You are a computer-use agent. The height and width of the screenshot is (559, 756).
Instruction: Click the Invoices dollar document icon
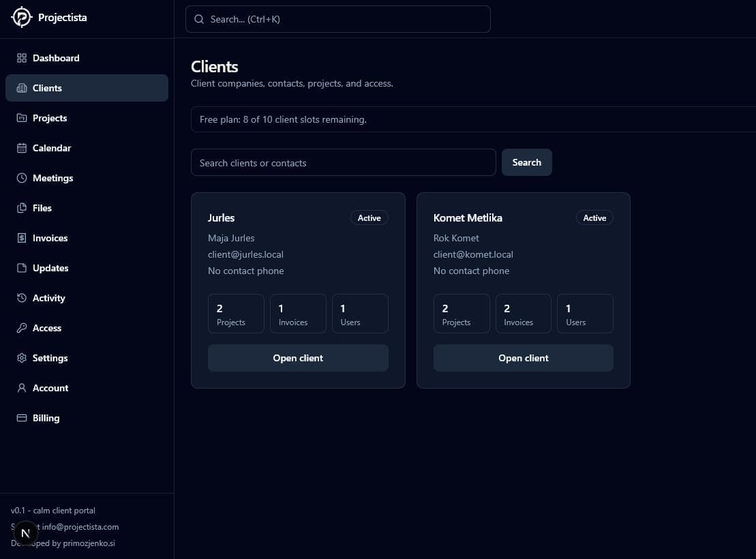[22, 238]
